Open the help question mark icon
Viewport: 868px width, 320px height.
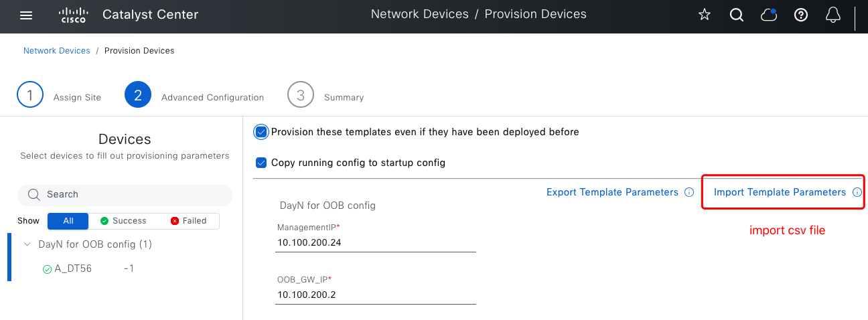click(x=801, y=15)
